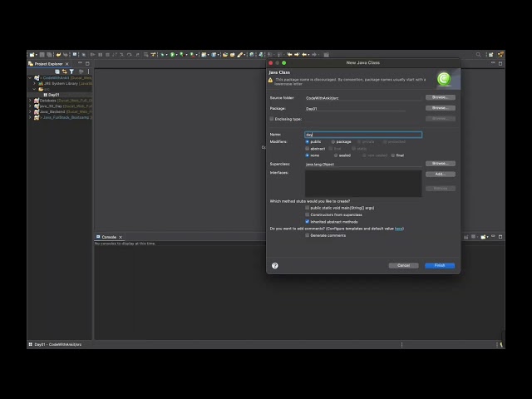Screen dimensions: 532x399
Task: Click Browse next to Source folder
Action: tap(441, 97)
